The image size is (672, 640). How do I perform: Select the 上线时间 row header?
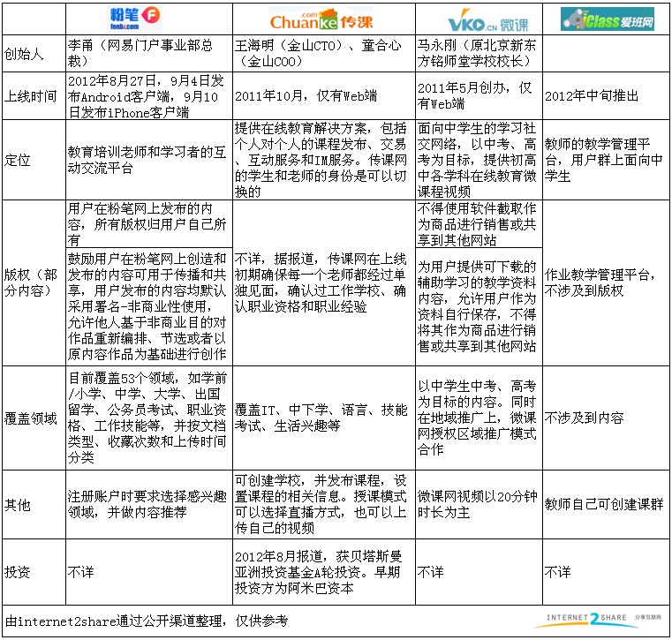click(x=34, y=96)
